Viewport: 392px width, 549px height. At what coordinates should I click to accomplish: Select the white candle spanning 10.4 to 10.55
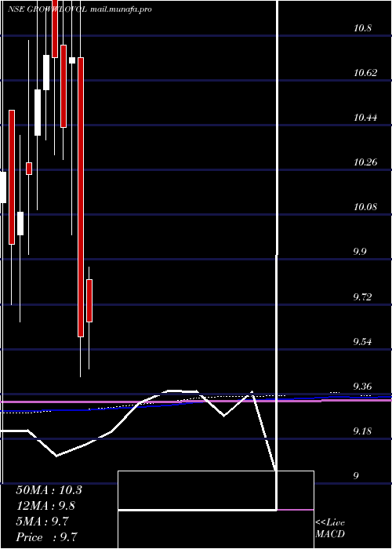pos(38,112)
